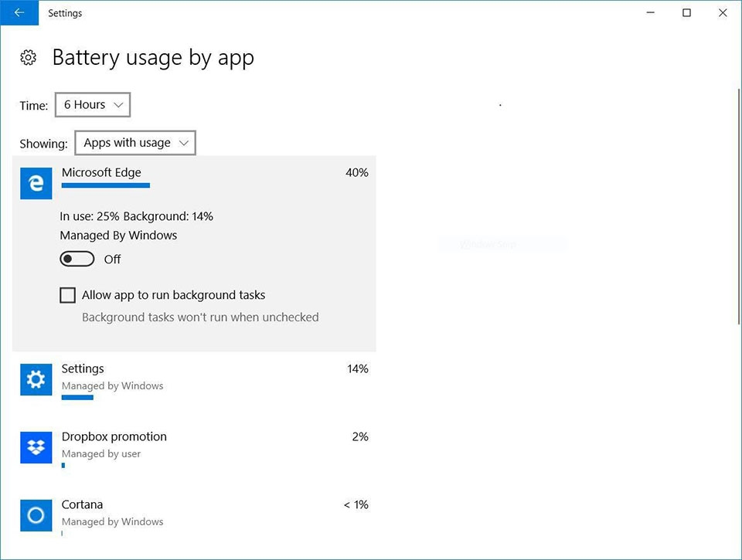
Task: Click the 2% value for Dropbox promotion
Action: coord(360,436)
